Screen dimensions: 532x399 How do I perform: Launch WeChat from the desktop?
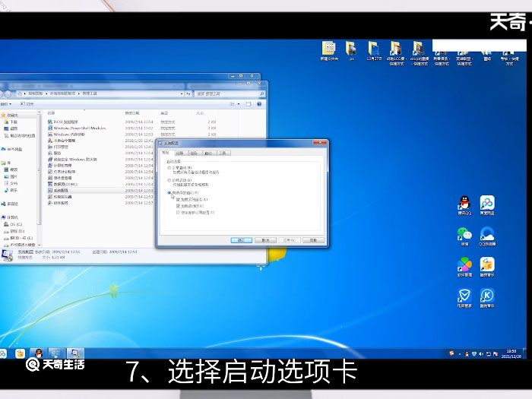tap(464, 236)
